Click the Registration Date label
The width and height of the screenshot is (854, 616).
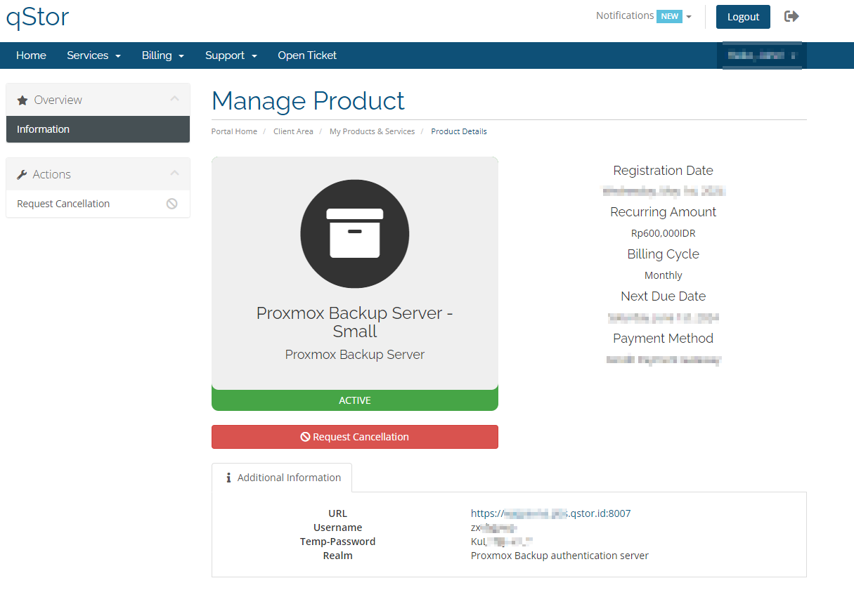click(664, 171)
